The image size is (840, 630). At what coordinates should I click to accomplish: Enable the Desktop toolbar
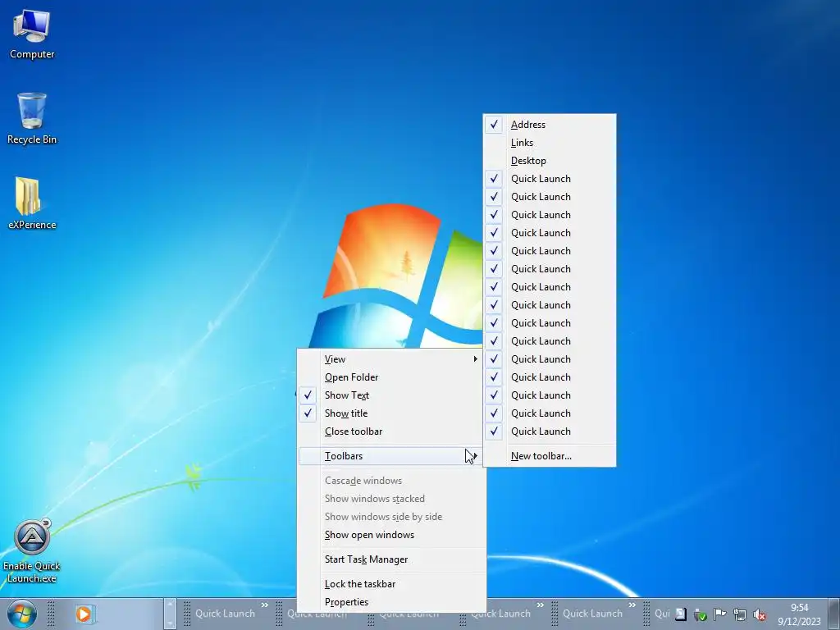[x=550, y=161]
